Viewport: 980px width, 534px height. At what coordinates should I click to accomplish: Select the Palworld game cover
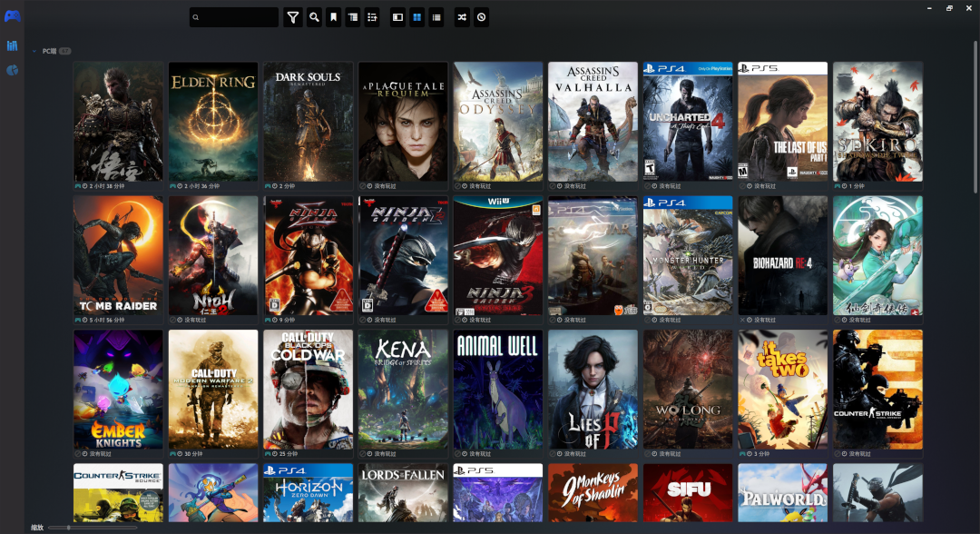[x=783, y=493]
